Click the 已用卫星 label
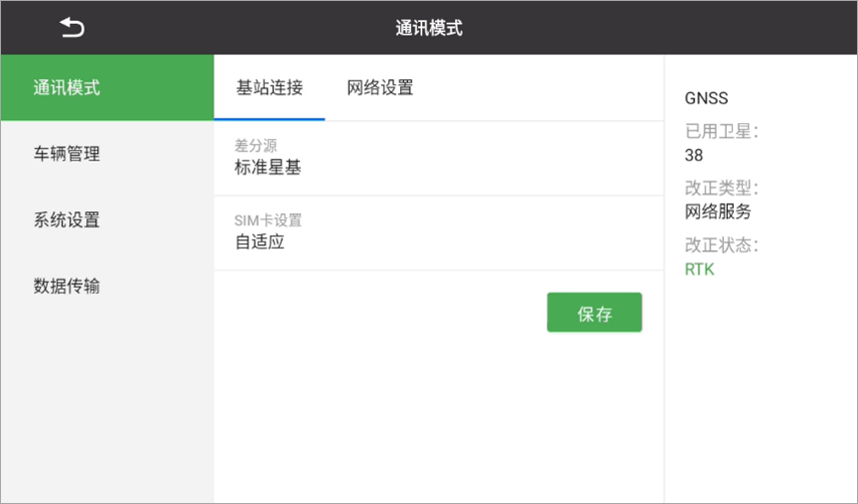858x504 pixels. pyautogui.click(x=721, y=131)
